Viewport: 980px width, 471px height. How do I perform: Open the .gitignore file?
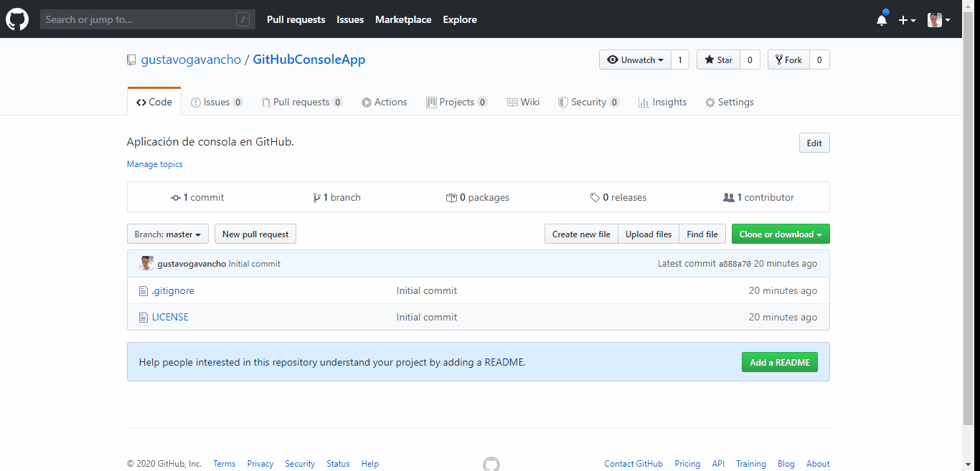point(173,290)
